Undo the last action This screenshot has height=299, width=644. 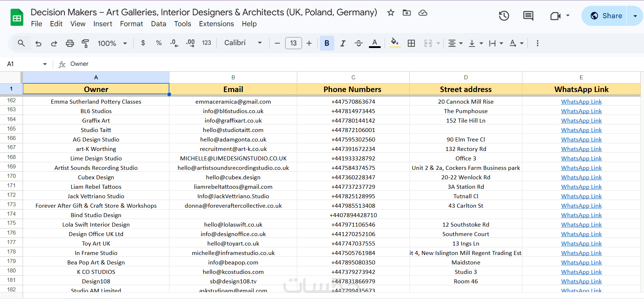click(x=38, y=43)
